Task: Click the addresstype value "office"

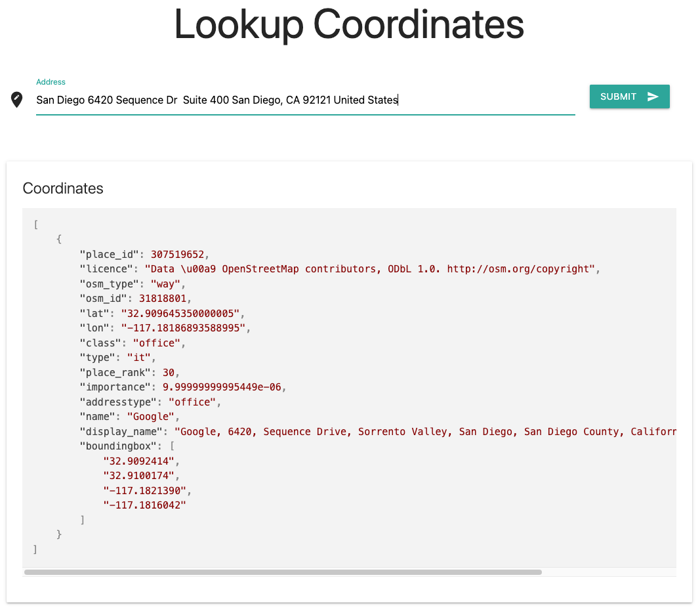Action: click(x=193, y=401)
